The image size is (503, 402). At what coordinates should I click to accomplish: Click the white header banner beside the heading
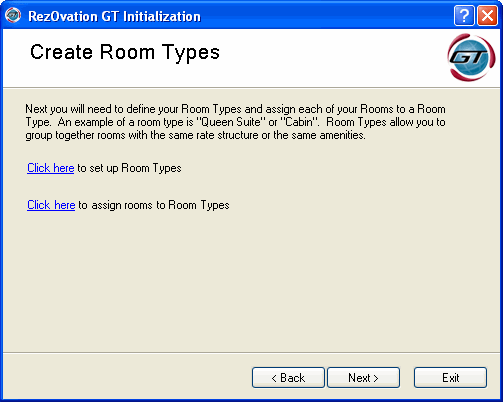(333, 58)
